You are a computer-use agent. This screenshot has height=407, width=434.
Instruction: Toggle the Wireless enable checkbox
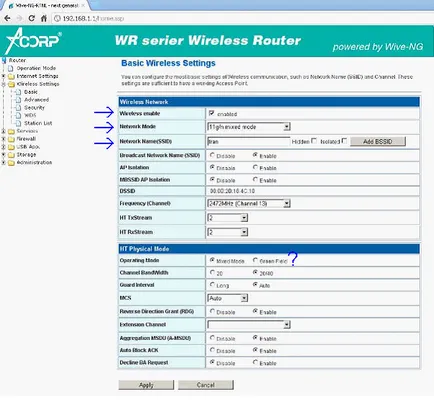click(x=212, y=113)
